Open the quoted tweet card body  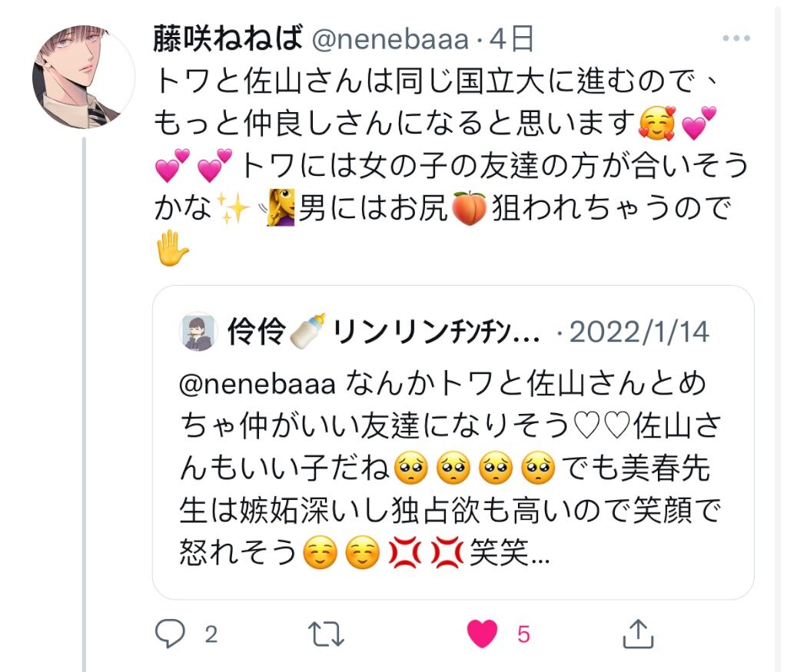tap(453, 442)
